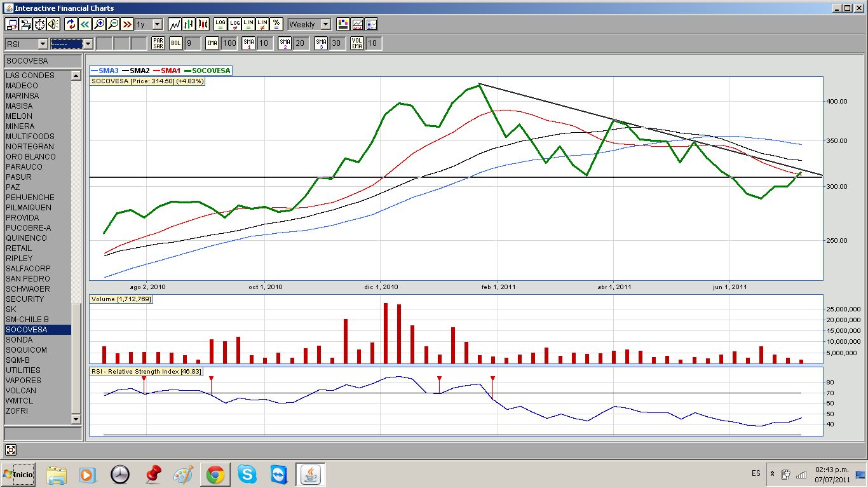Screen dimensions: 868x488
Task: Select ORO BLANCO in the stock list
Action: pyautogui.click(x=37, y=157)
